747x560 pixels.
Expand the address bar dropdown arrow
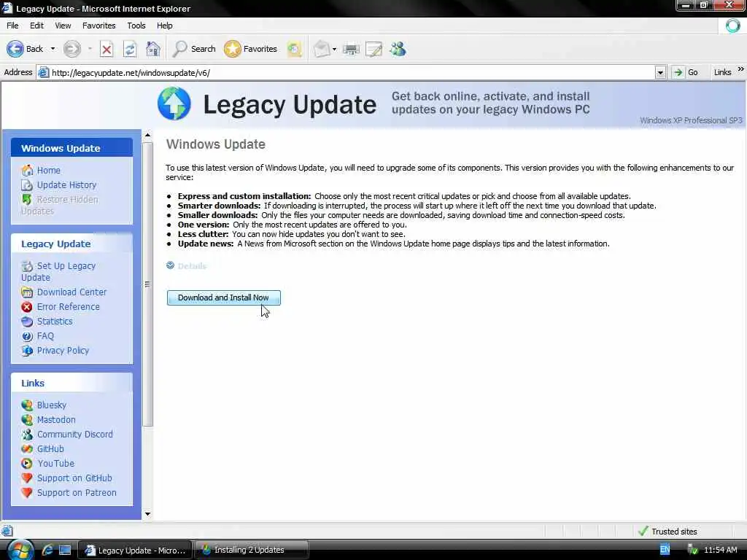click(660, 73)
